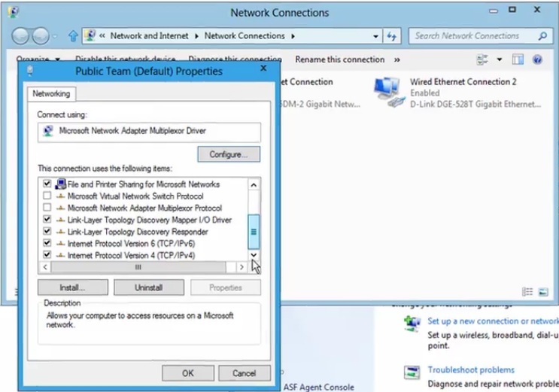The width and height of the screenshot is (559, 392).
Task: Uncheck Link-Layer Topology Discovery Mapper I/O Driver
Action: pos(47,219)
